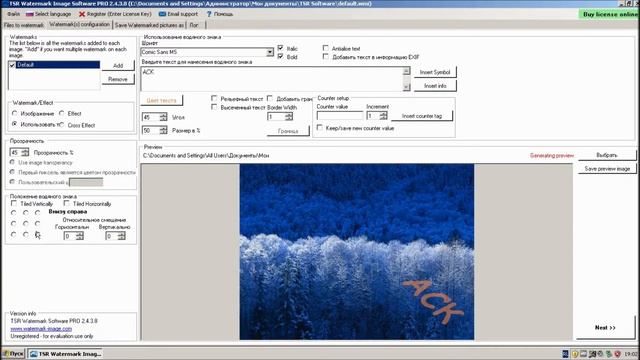The image size is (640, 360).
Task: Click the Размер в % spinner arrows
Action: pos(163,130)
